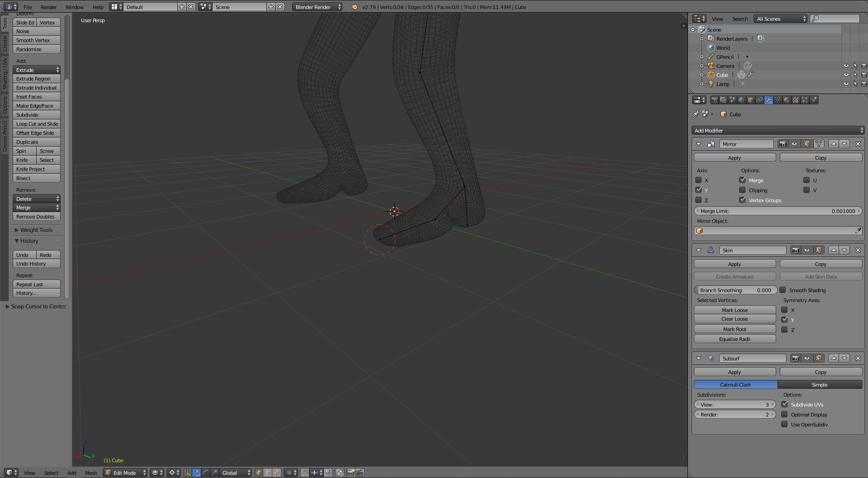Open the Window menu
868x478 pixels.
[75, 7]
